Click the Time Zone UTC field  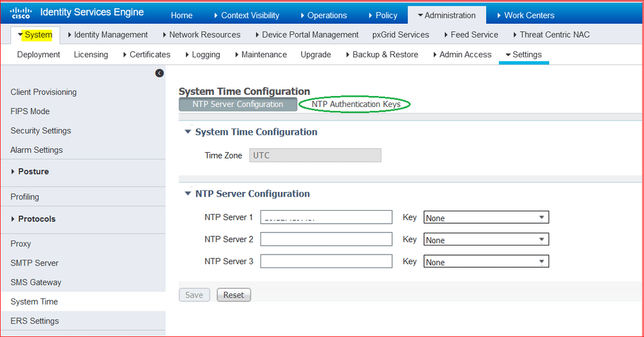click(x=315, y=155)
